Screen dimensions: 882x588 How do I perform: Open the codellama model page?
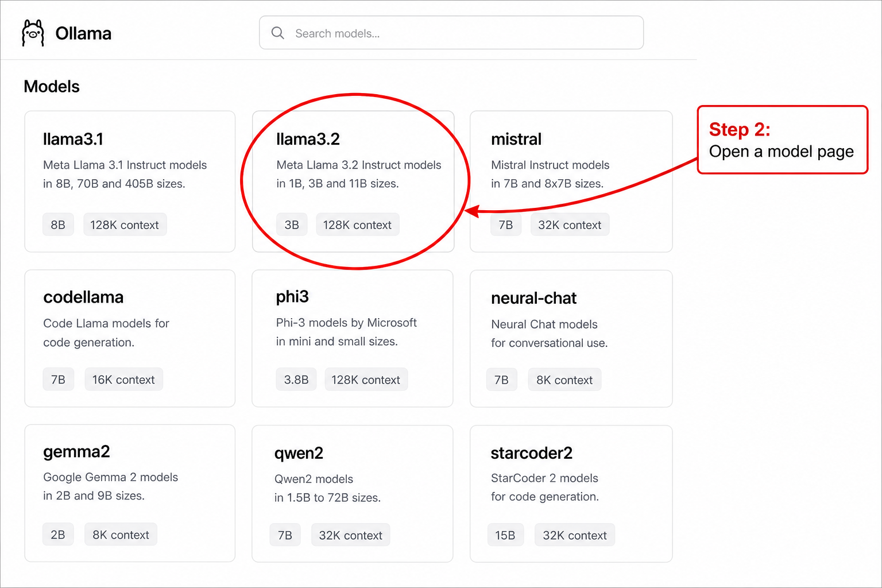pyautogui.click(x=130, y=338)
